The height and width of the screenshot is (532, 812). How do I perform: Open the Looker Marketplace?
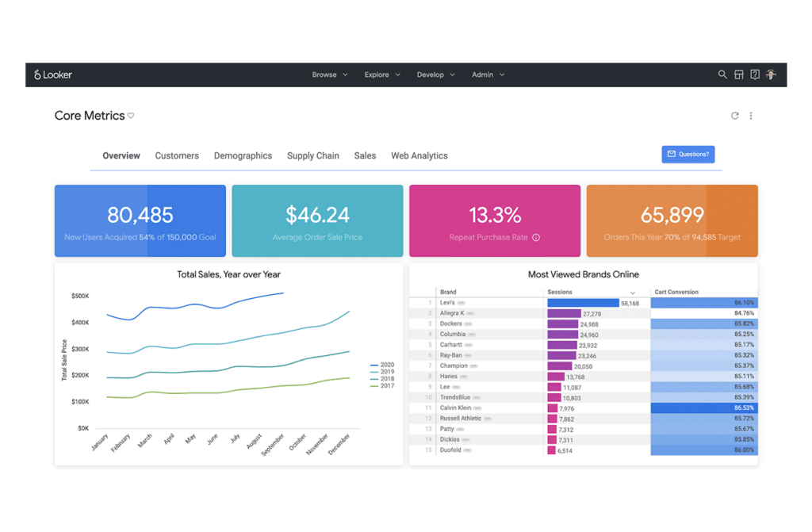[x=738, y=75]
